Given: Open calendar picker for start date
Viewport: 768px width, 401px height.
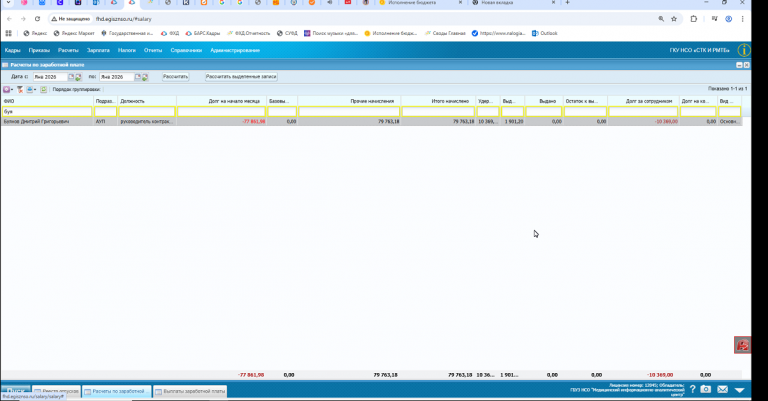Looking at the screenshot, I should (71, 77).
